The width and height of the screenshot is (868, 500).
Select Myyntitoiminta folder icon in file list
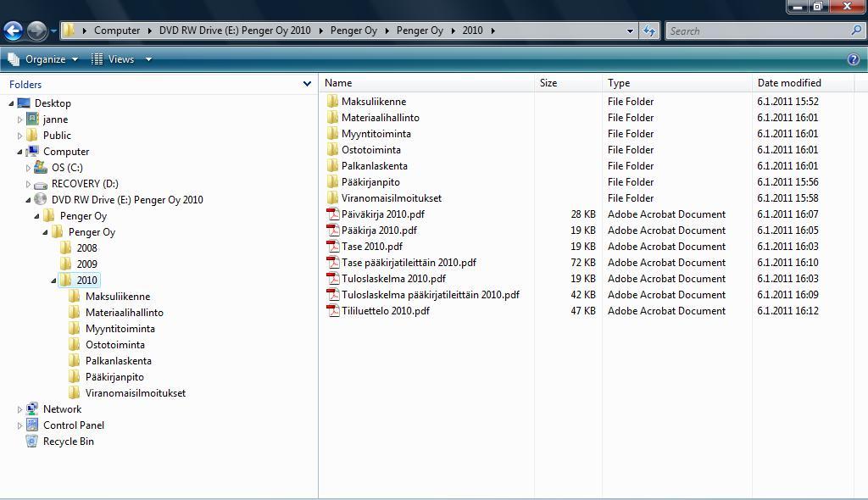pos(332,133)
